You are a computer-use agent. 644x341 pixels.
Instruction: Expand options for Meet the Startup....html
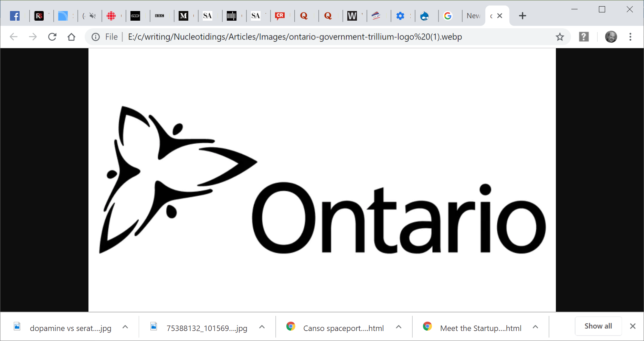coord(535,327)
